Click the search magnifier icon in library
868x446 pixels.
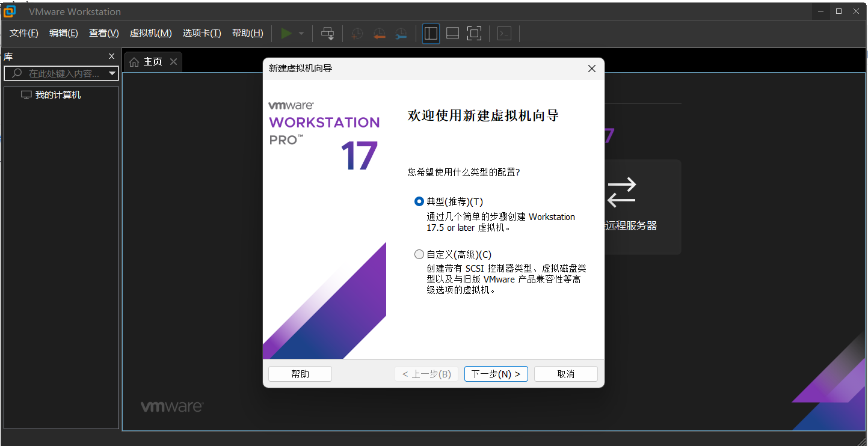tap(17, 73)
